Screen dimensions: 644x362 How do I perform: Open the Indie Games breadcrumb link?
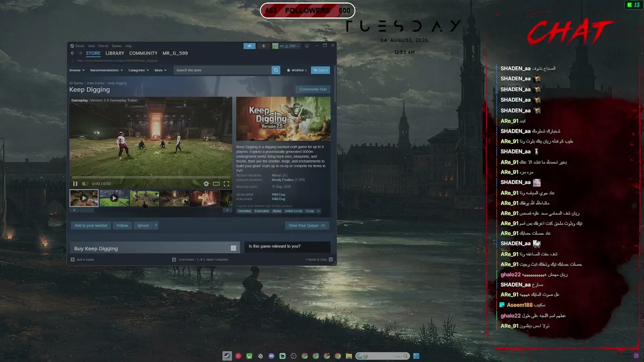(96, 83)
